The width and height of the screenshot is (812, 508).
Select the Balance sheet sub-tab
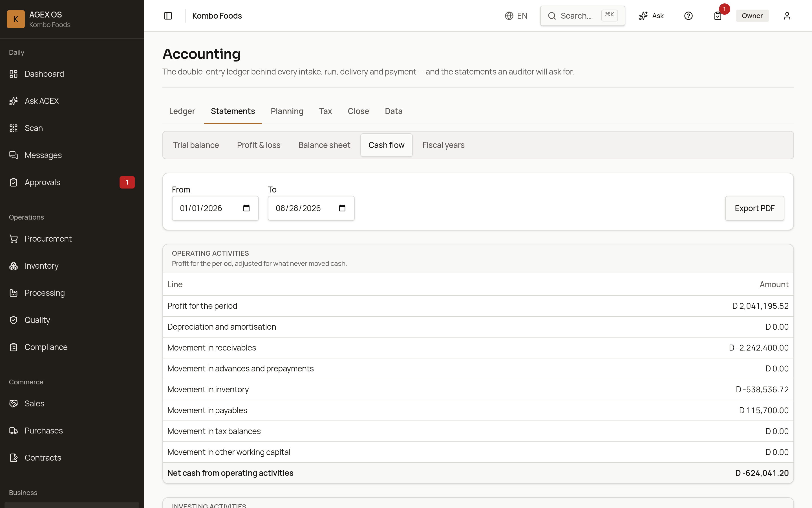(324, 145)
